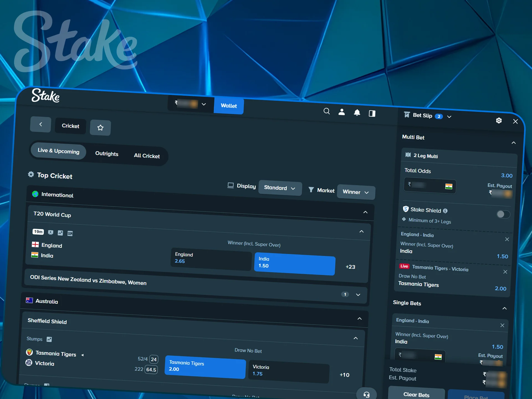Click Top Cricket section icon
Screen dimensions: 532x399
point(31,174)
